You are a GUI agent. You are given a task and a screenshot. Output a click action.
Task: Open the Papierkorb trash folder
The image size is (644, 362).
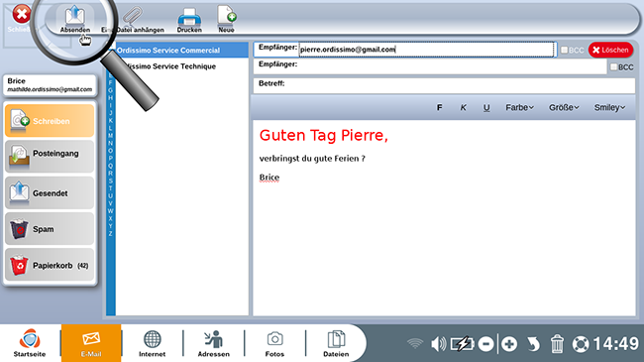pos(50,265)
